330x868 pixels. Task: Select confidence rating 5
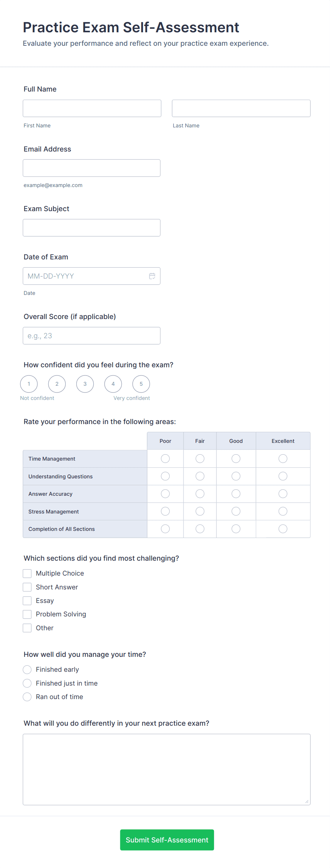point(141,384)
